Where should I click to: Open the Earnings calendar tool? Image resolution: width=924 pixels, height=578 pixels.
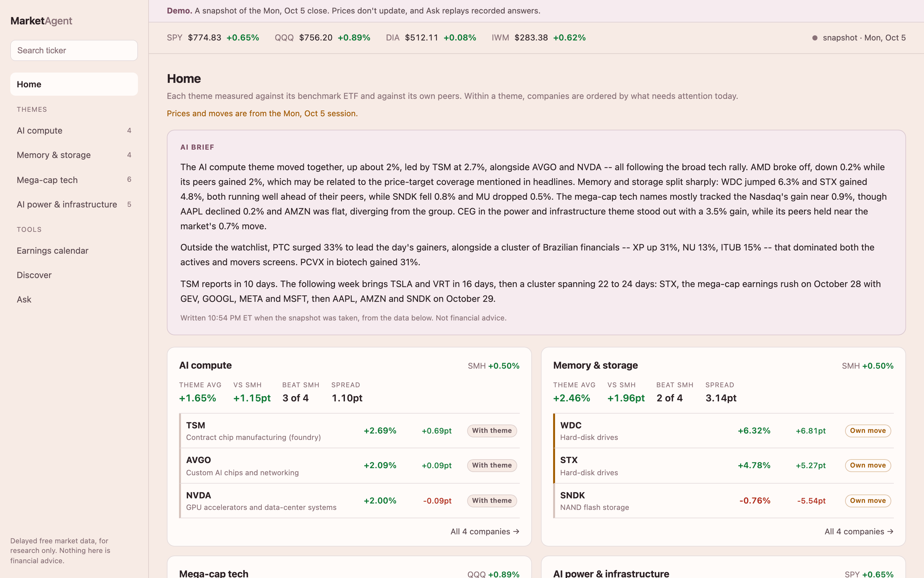[74, 251]
